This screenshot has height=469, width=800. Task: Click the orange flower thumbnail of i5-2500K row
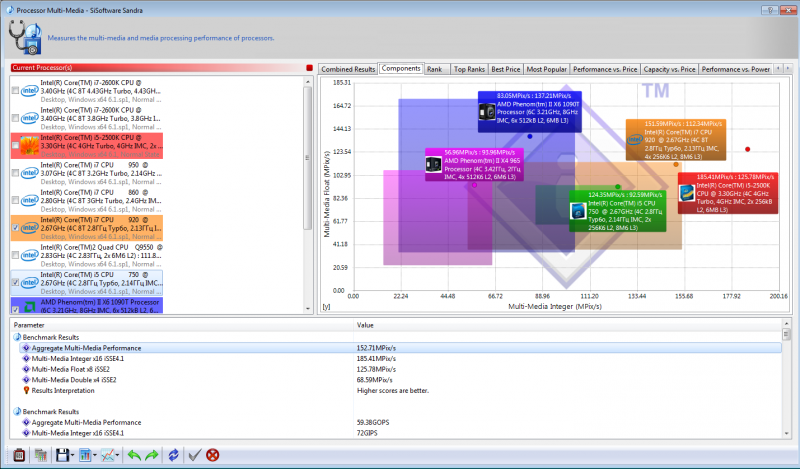[x=30, y=146]
